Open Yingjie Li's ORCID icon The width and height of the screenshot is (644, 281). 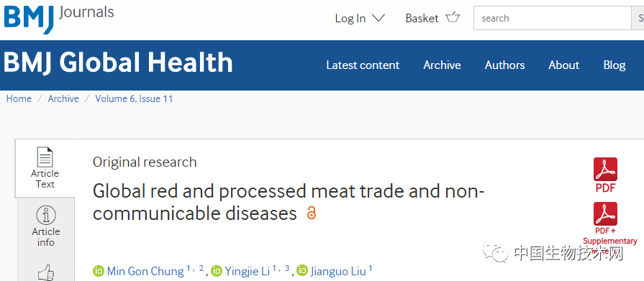click(217, 271)
